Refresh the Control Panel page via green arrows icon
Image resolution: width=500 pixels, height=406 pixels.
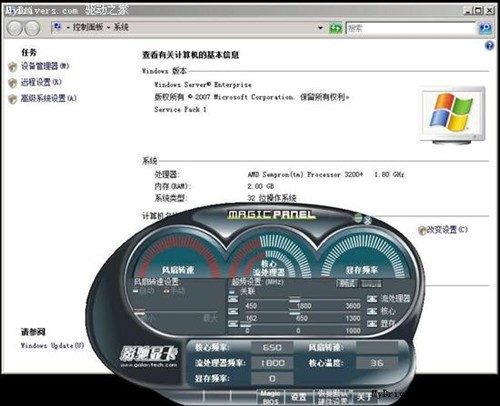(335, 28)
